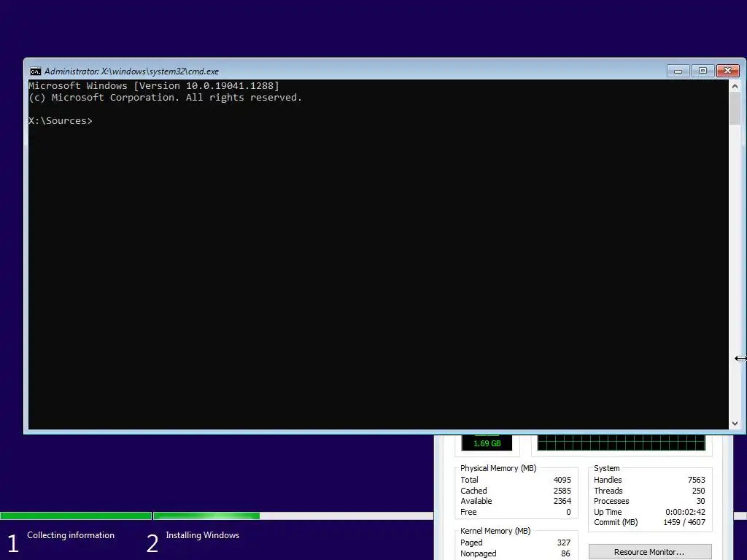Click the Kernel Memory Nonpaged value 86

565,554
